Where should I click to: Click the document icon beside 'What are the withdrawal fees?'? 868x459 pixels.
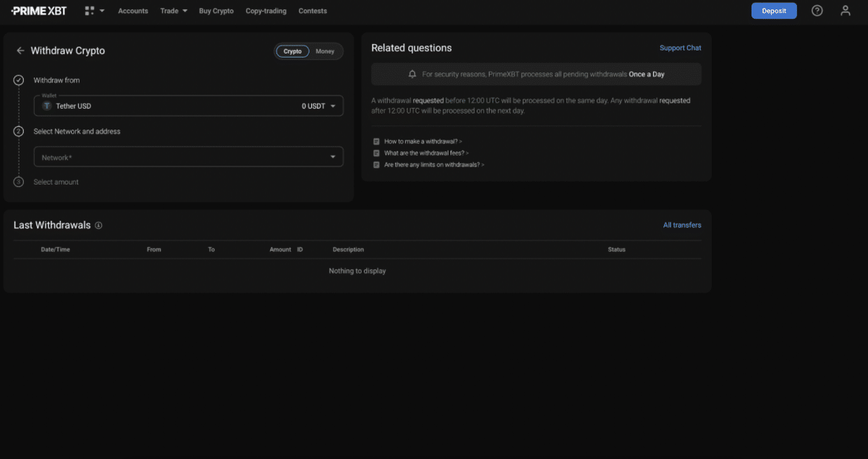376,153
